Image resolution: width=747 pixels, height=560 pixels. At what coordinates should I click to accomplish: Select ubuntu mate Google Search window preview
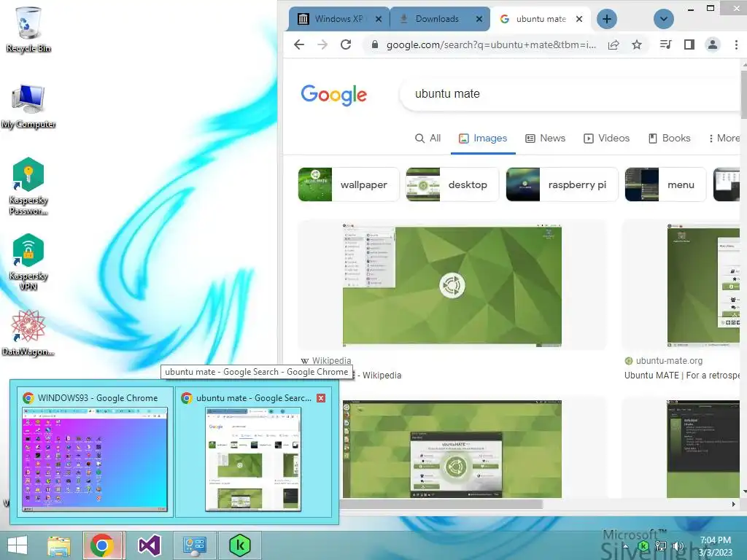click(x=253, y=452)
